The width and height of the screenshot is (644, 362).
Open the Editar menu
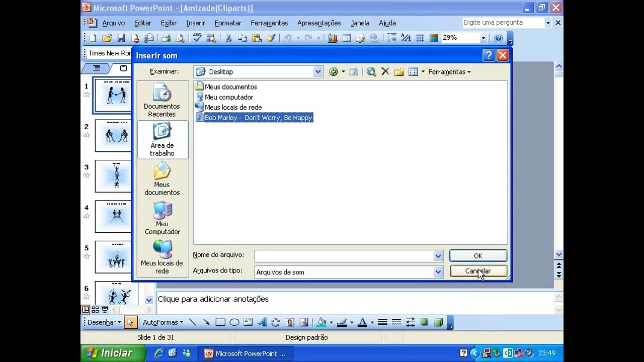(142, 23)
